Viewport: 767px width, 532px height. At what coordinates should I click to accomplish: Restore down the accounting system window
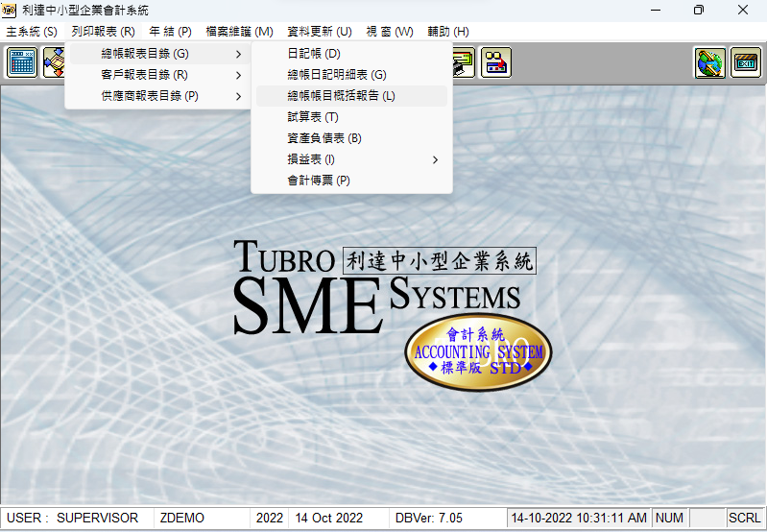coord(699,10)
